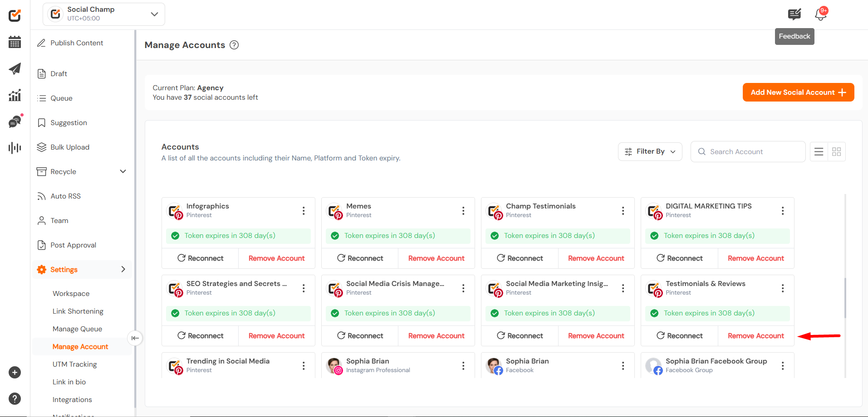The image size is (868, 417).
Task: Reconnect the Social Media Marketing Insights account
Action: (520, 335)
